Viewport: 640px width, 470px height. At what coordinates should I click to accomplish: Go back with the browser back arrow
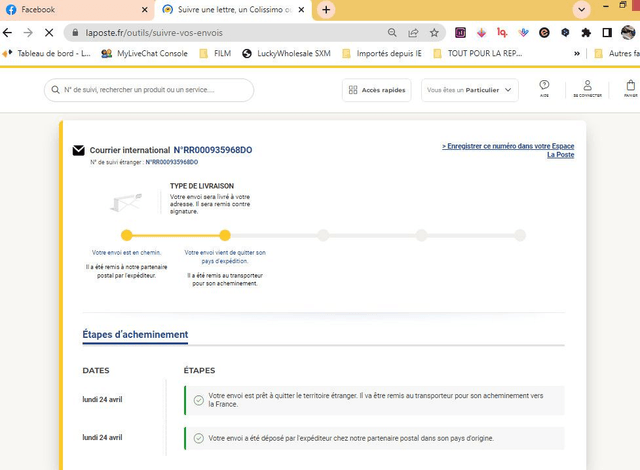click(9, 32)
